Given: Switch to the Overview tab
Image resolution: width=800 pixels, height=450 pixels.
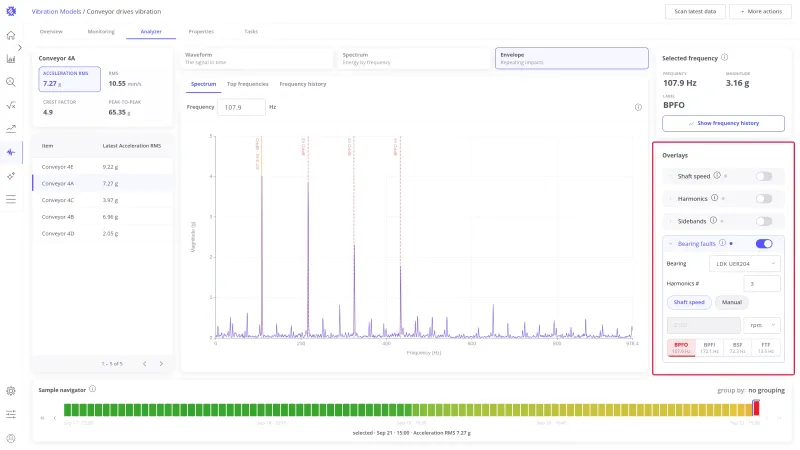Looking at the screenshot, I should (51, 32).
